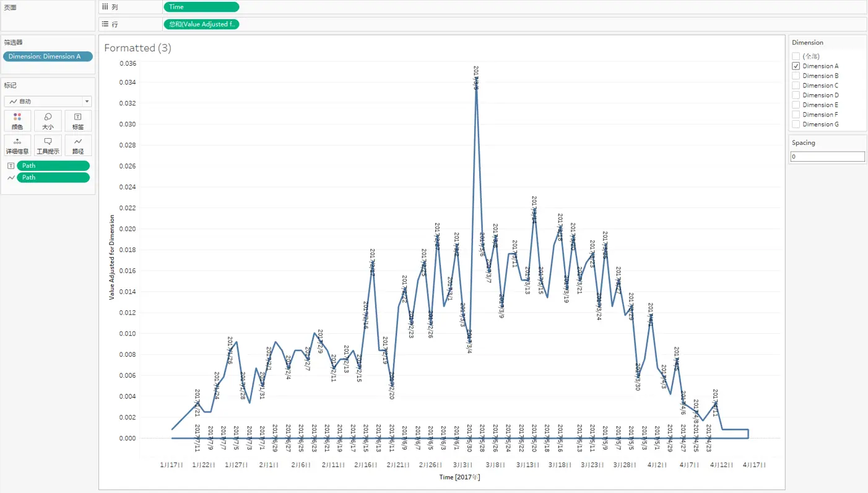Check Dimension B in the filter
This screenshot has height=493, width=868.
796,76
